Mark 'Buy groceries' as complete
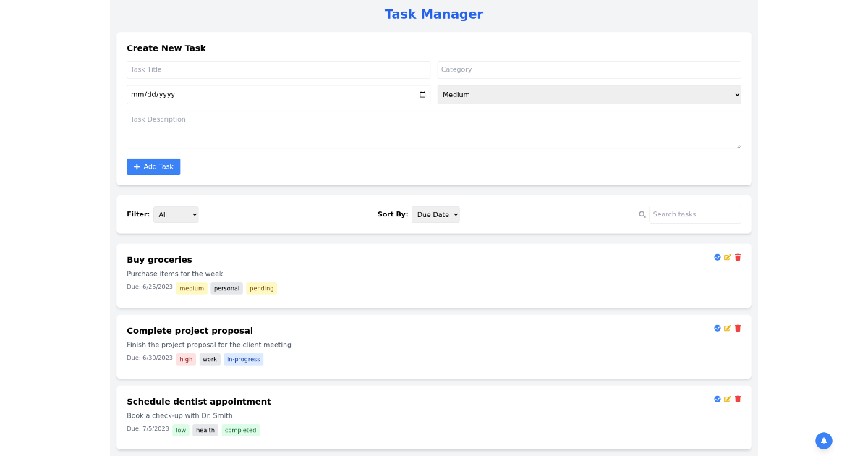This screenshot has height=456, width=868. 718,257
